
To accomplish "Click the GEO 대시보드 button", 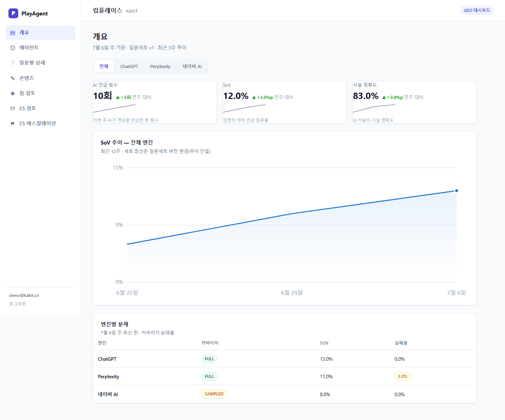I will [477, 10].
